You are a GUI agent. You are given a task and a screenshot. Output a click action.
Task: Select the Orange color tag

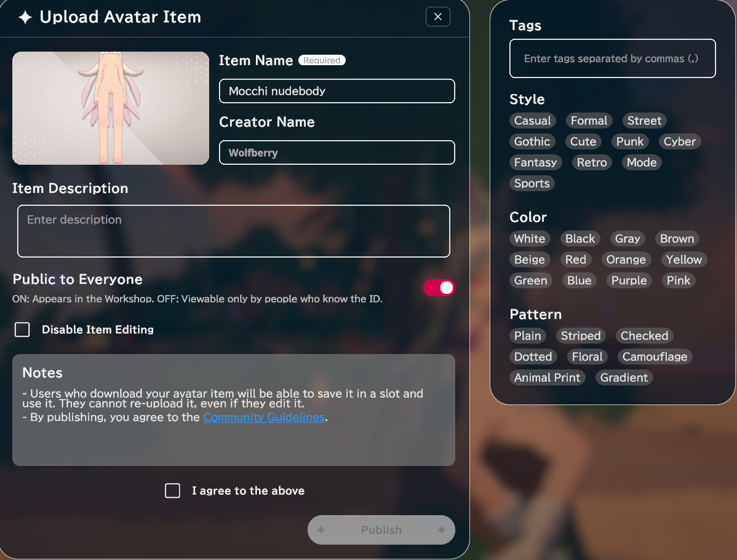[x=626, y=259]
